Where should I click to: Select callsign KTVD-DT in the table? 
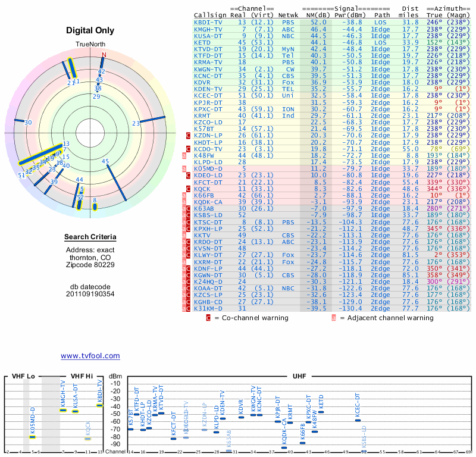pos(208,49)
